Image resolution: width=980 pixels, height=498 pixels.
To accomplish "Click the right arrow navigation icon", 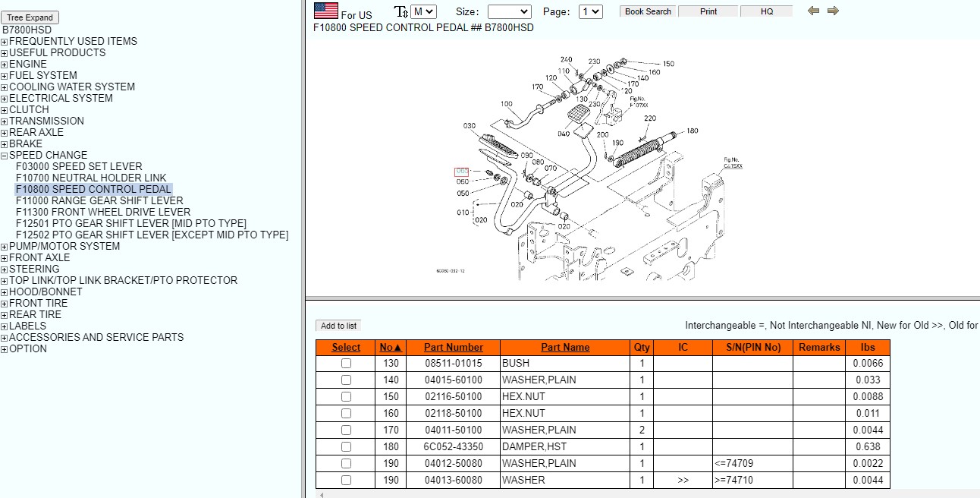I will click(x=833, y=11).
